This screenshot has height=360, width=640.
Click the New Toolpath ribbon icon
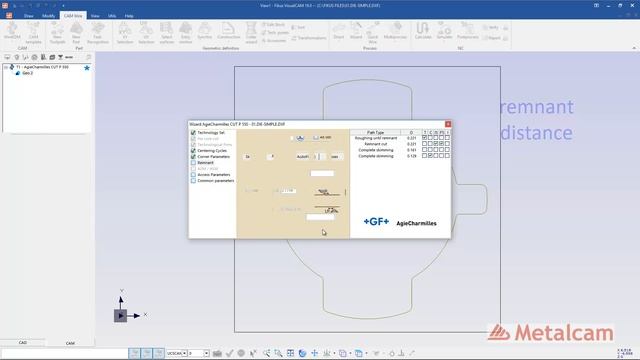57,33
